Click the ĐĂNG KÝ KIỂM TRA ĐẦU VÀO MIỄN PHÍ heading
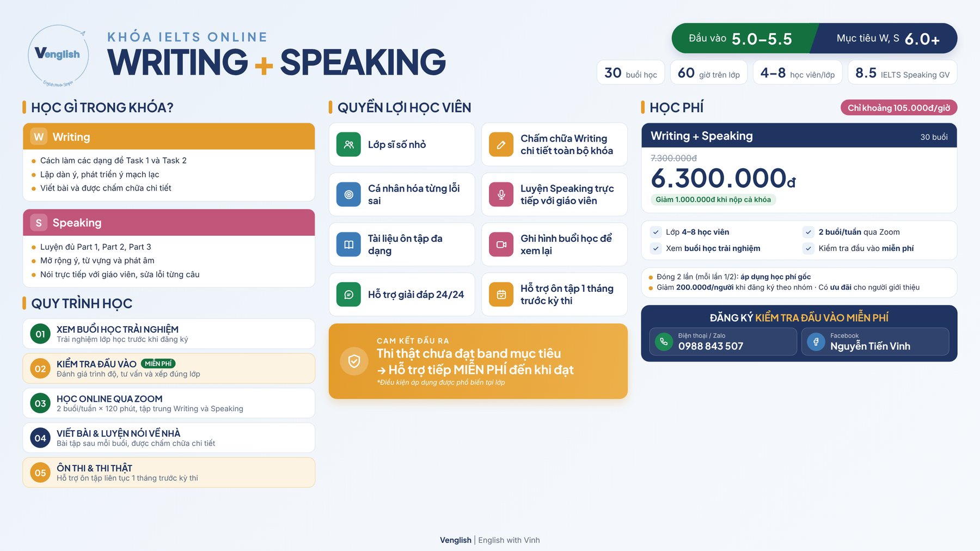 pos(799,317)
